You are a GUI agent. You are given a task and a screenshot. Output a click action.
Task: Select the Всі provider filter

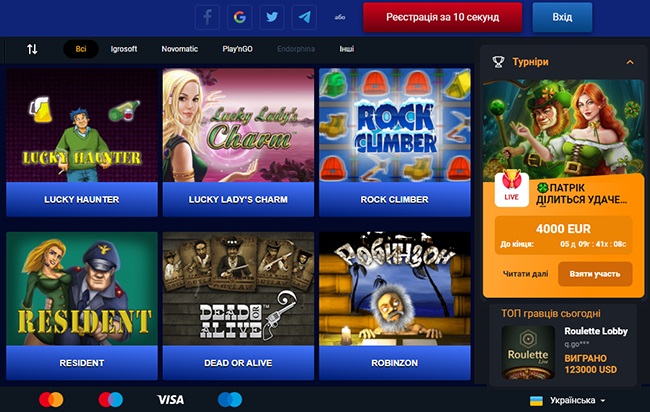click(x=81, y=49)
